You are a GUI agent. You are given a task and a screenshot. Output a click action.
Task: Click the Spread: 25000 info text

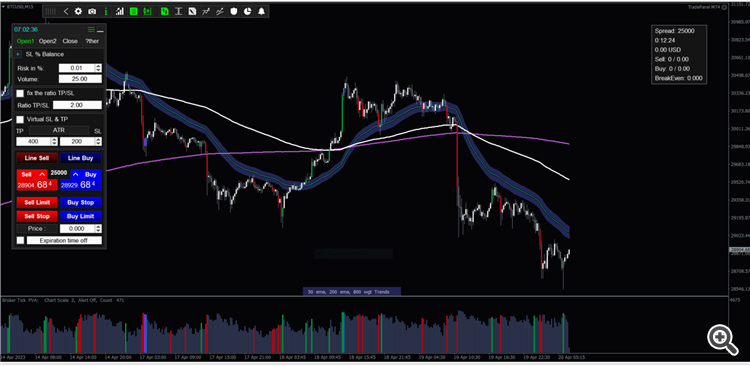click(674, 31)
